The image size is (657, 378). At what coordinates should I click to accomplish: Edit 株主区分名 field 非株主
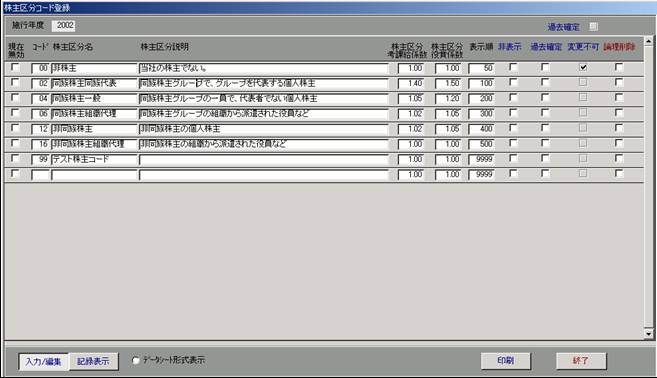(94, 68)
